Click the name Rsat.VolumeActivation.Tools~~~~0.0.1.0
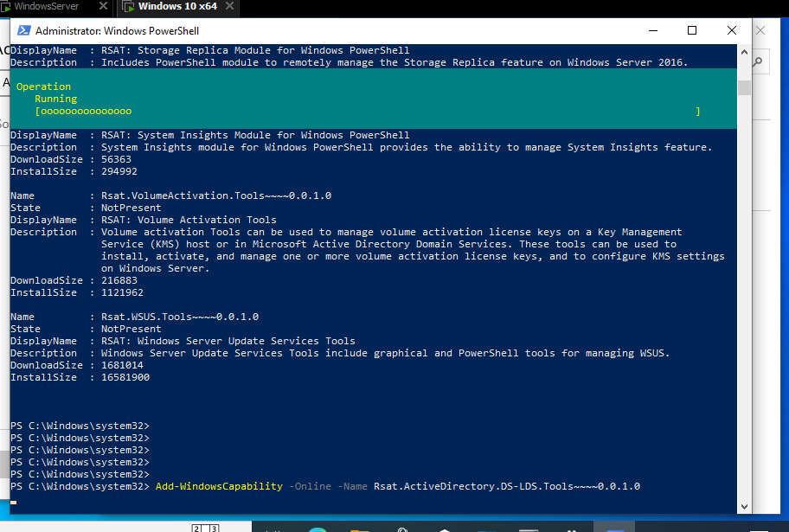 (x=216, y=195)
